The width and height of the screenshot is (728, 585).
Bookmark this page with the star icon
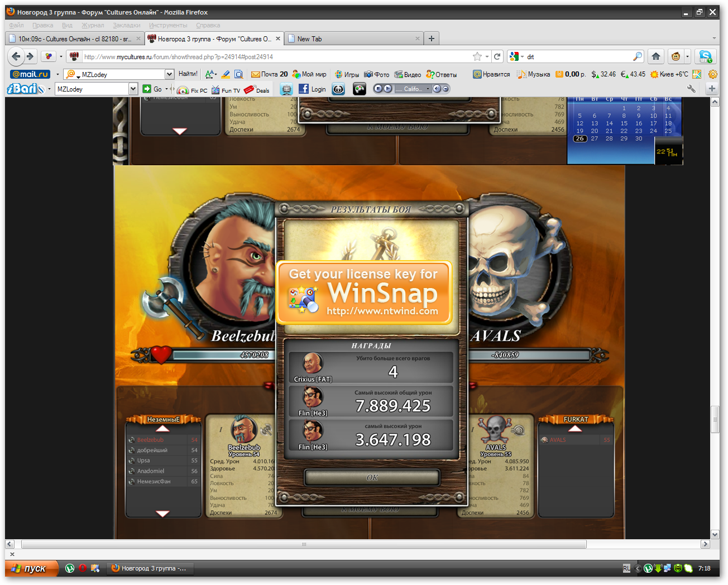(477, 56)
